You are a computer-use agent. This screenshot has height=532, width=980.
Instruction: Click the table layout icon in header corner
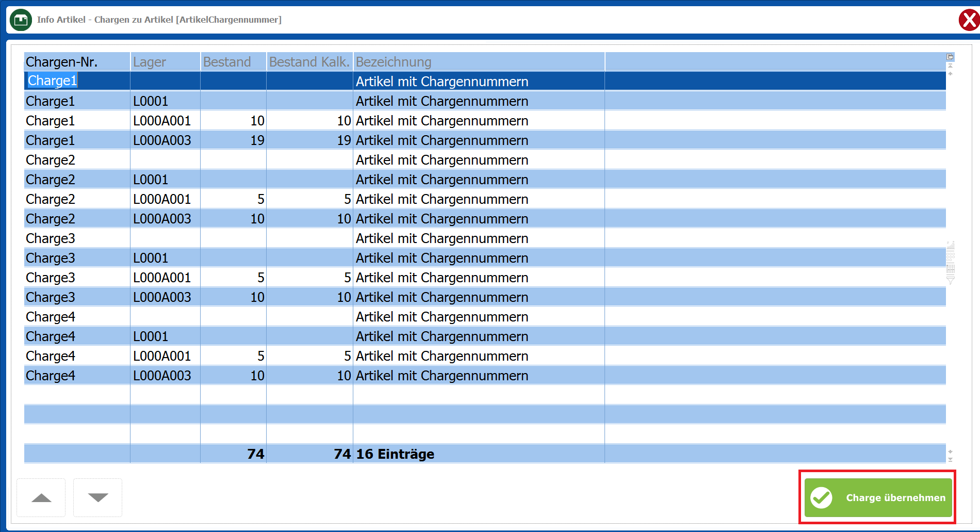click(950, 57)
